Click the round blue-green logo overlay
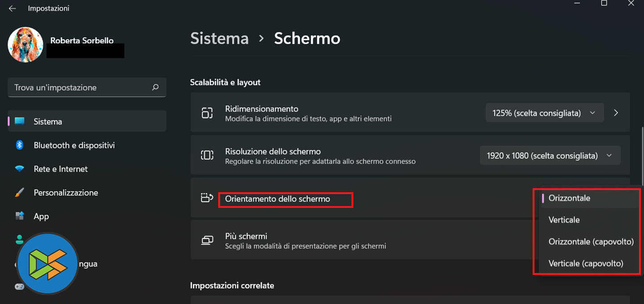This screenshot has height=304, width=644. click(x=47, y=263)
